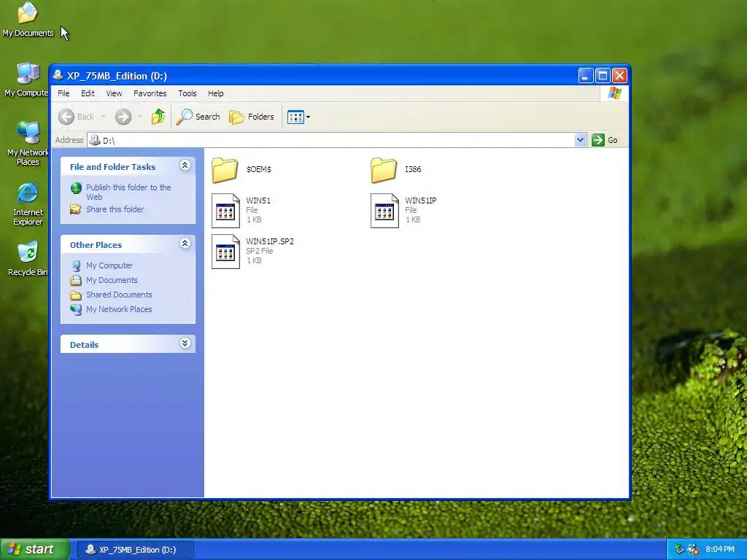
Task: Go to My Computer in Other Places
Action: click(109, 265)
